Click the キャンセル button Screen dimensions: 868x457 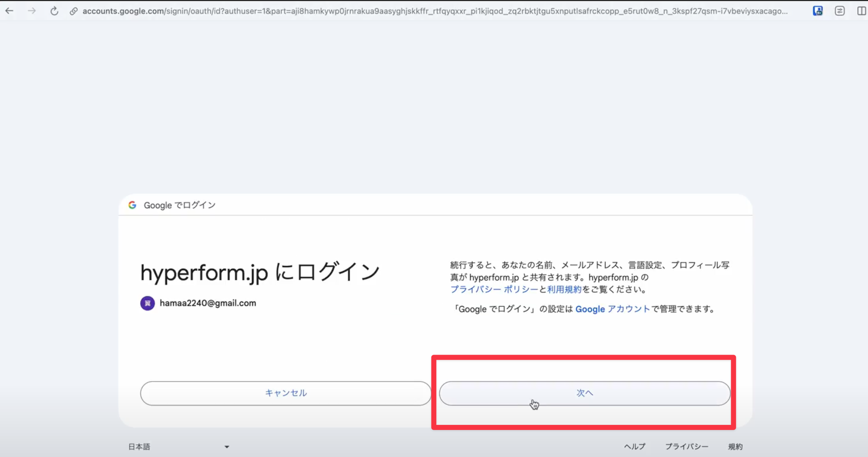point(286,393)
